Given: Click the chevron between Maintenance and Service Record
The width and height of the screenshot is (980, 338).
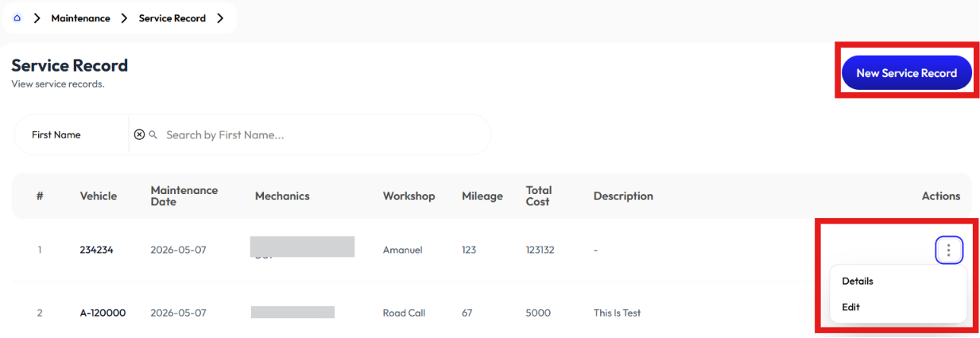Looking at the screenshot, I should click(124, 17).
